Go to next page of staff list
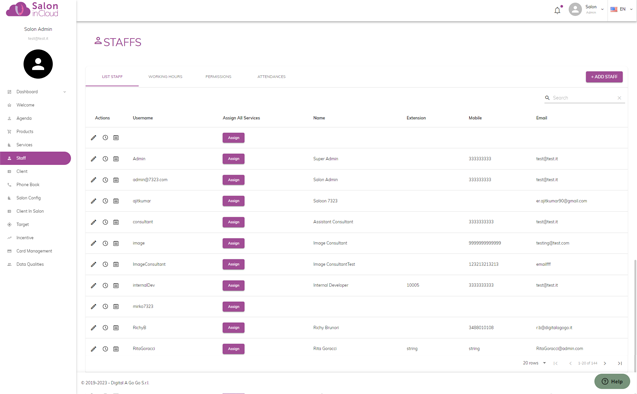Viewport: 637px width, 394px height. coord(605,364)
